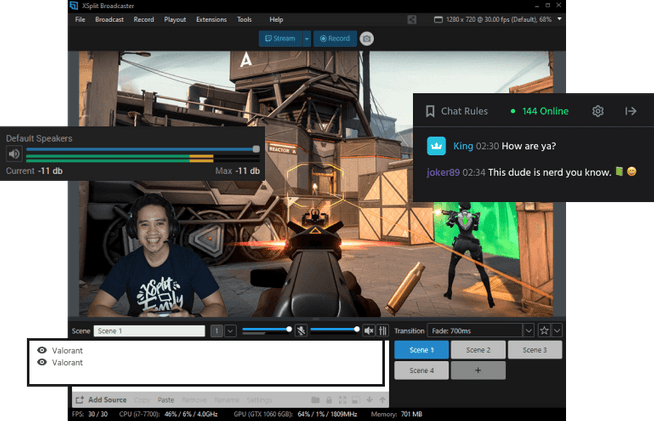Move source down with down arrow
The width and height of the screenshot is (654, 421).
[369, 400]
